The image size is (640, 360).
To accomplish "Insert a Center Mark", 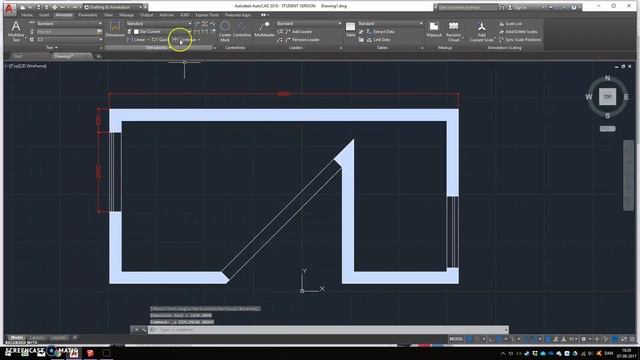I will coord(225,31).
